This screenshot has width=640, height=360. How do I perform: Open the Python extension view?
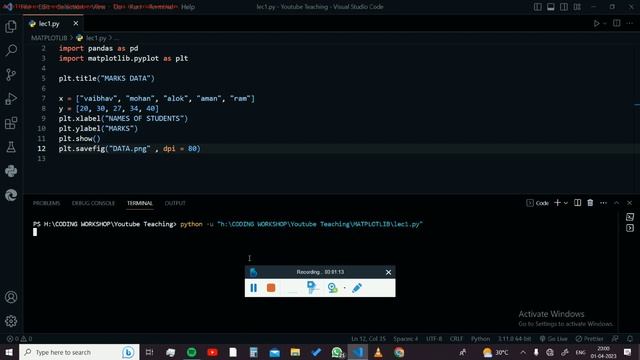(x=11, y=171)
